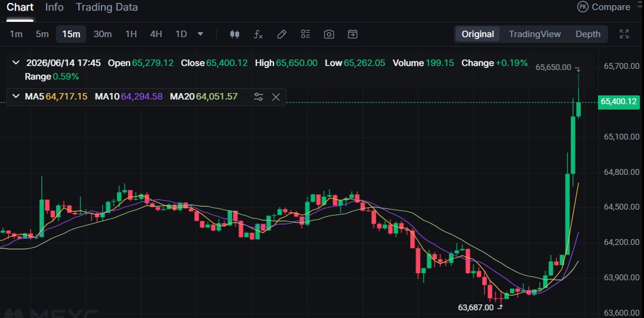This screenshot has width=644, height=318.
Task: Open the more timeframes dropdown arrow
Action: (x=201, y=34)
